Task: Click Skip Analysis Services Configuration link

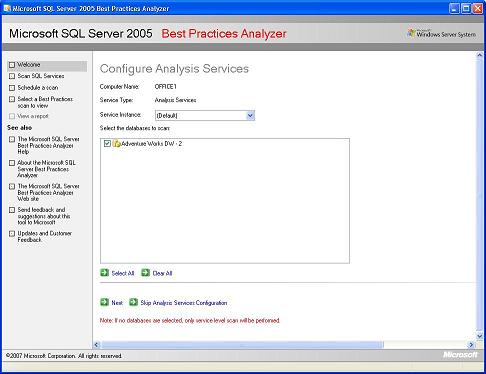Action: pos(184,303)
